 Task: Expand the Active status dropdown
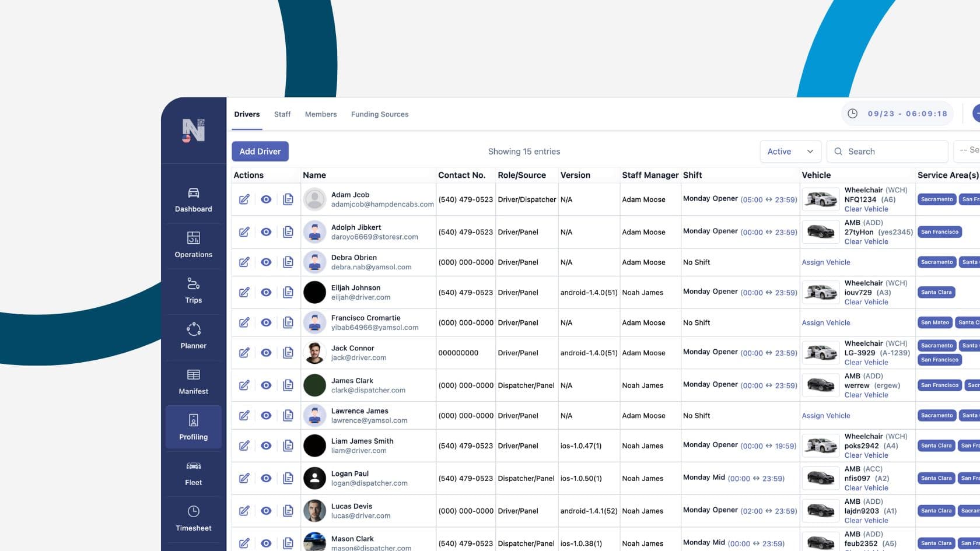pyautogui.click(x=790, y=152)
